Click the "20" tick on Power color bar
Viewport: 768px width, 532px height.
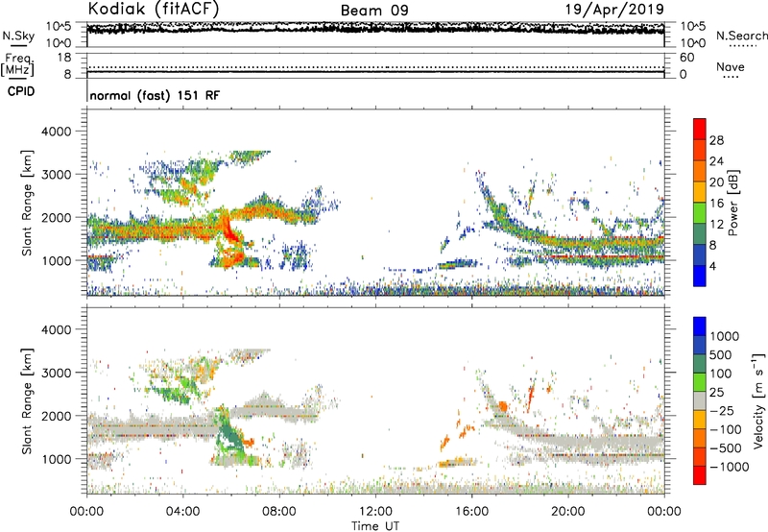[x=716, y=182]
